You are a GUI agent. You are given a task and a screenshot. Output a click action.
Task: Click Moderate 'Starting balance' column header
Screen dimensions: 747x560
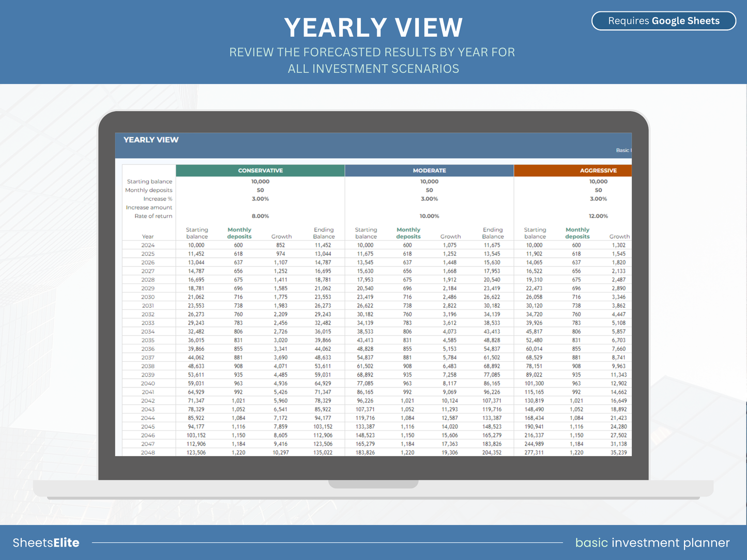pyautogui.click(x=366, y=233)
